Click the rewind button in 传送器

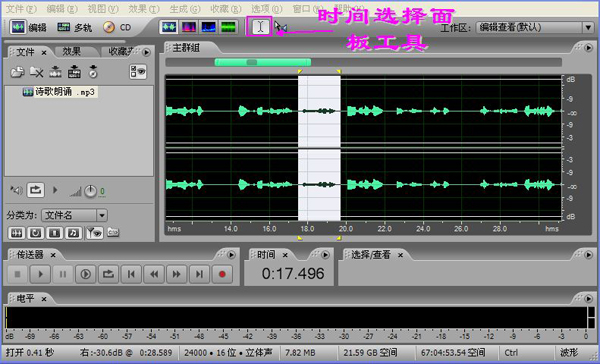coord(154,274)
